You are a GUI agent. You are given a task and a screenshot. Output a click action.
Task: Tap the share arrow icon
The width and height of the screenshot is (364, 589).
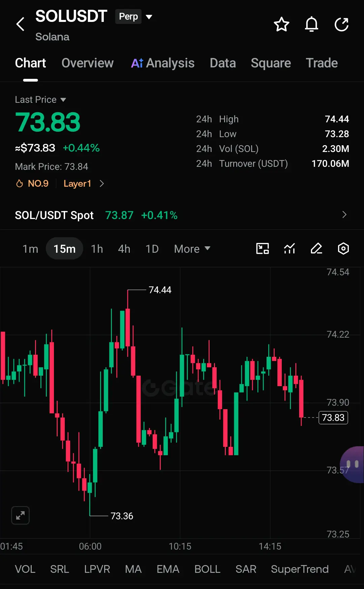point(341,24)
